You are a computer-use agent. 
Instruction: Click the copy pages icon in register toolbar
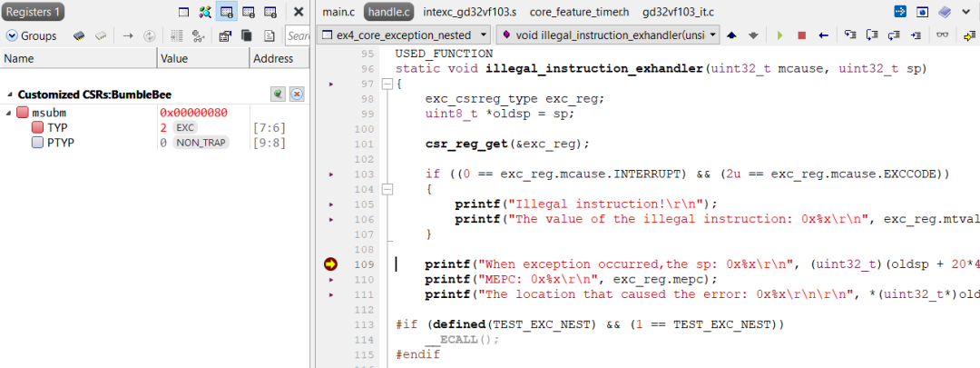(247, 35)
